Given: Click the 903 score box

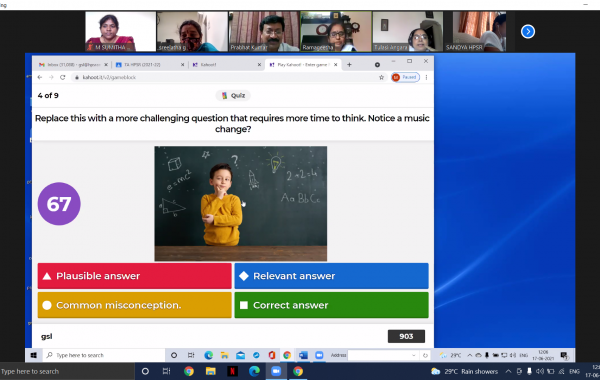Looking at the screenshot, I should [406, 336].
